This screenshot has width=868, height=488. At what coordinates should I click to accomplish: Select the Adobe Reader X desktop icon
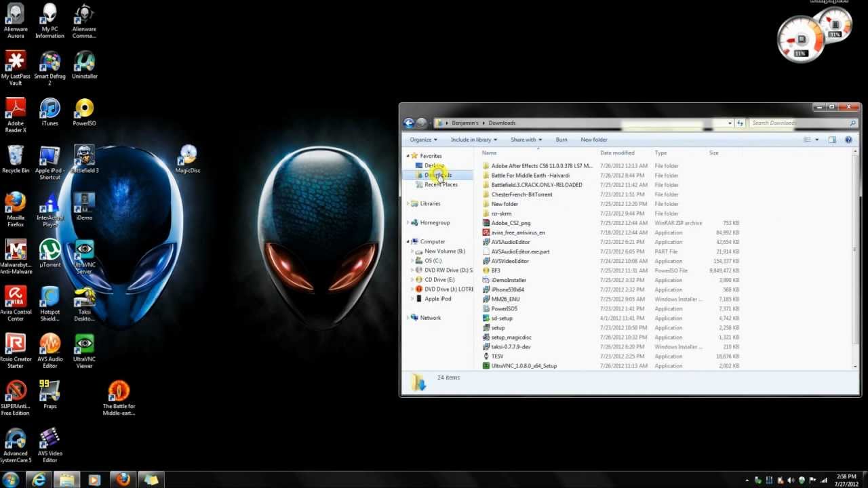pos(15,115)
